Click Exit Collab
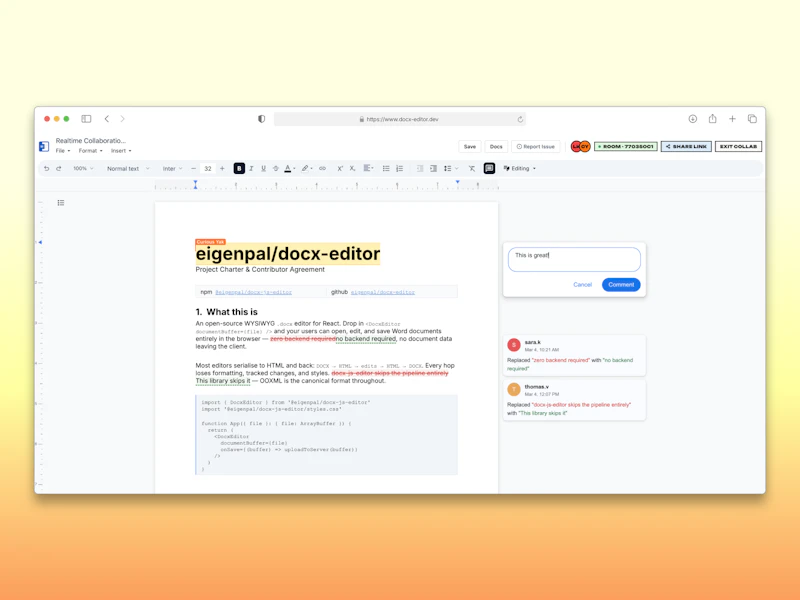Viewport: 800px width, 600px height. [x=738, y=146]
